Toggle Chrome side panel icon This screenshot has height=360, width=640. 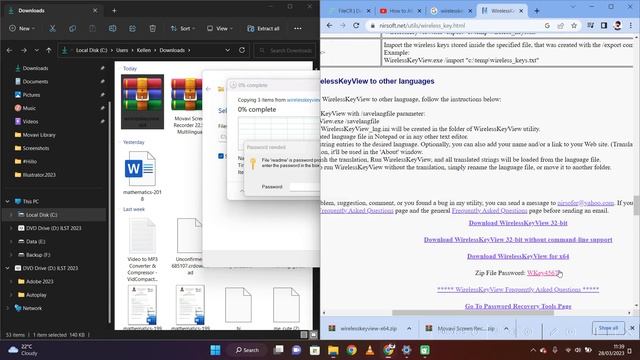[x=604, y=25]
